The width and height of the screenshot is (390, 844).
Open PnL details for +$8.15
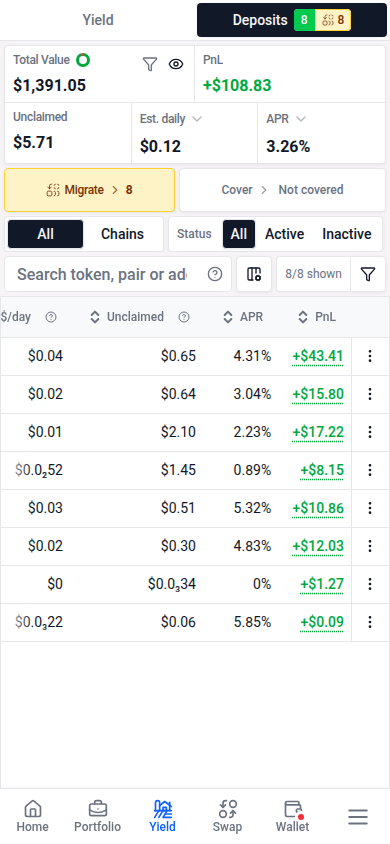pos(322,470)
